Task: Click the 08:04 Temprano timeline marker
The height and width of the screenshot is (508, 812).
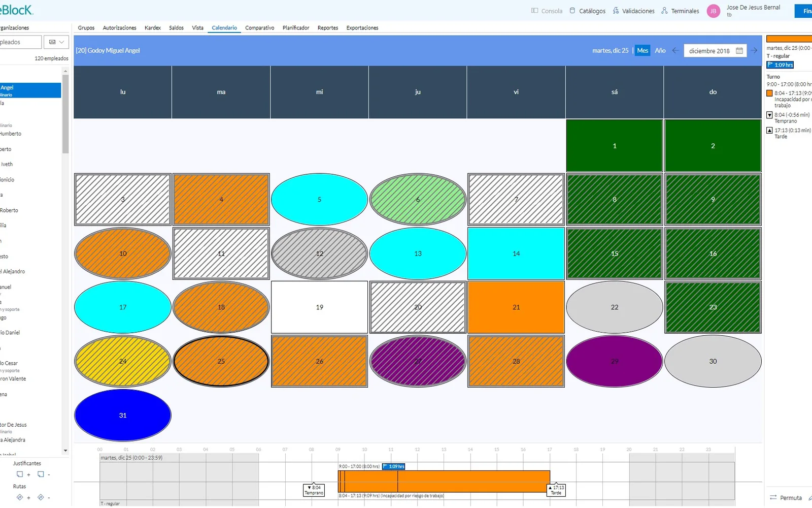Action: [x=314, y=490]
